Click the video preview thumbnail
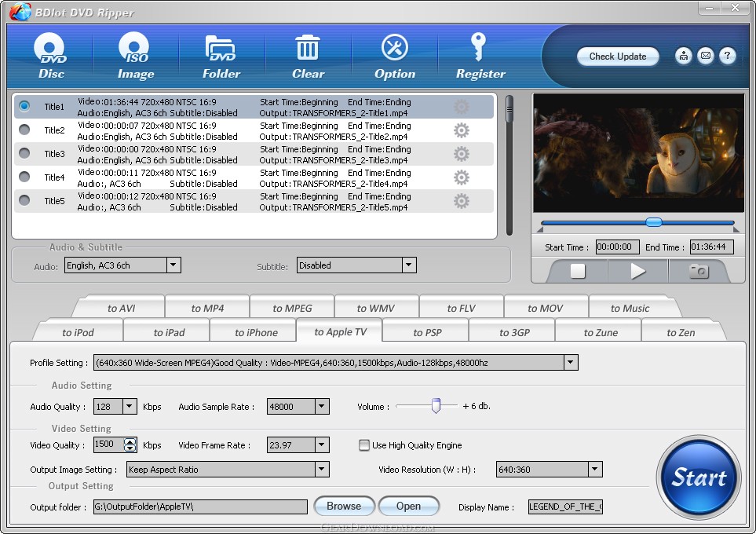 [638, 153]
